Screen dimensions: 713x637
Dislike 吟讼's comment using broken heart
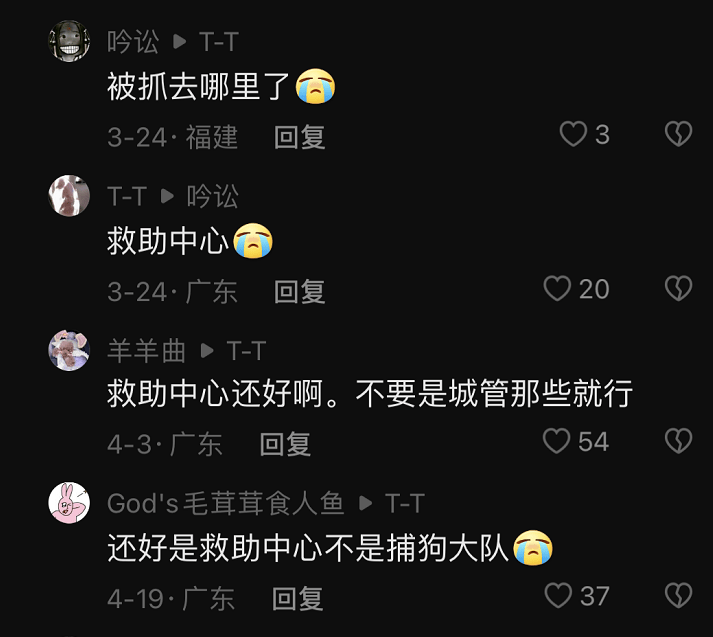[678, 134]
